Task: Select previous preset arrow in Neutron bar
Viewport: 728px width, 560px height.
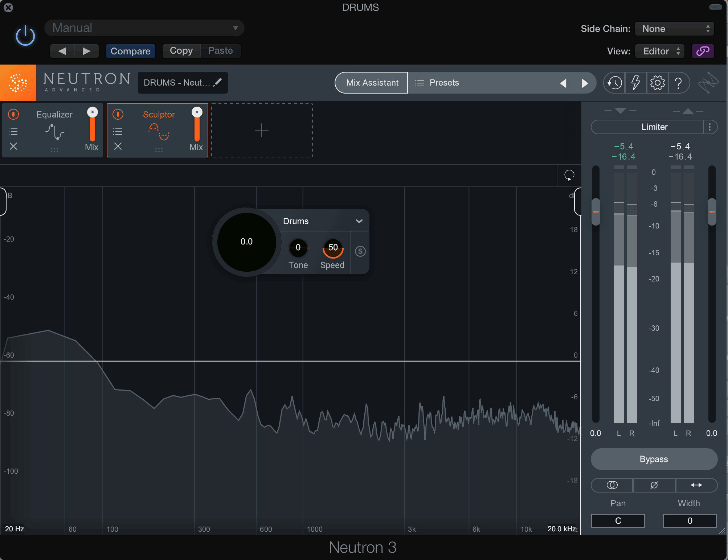Action: click(563, 83)
